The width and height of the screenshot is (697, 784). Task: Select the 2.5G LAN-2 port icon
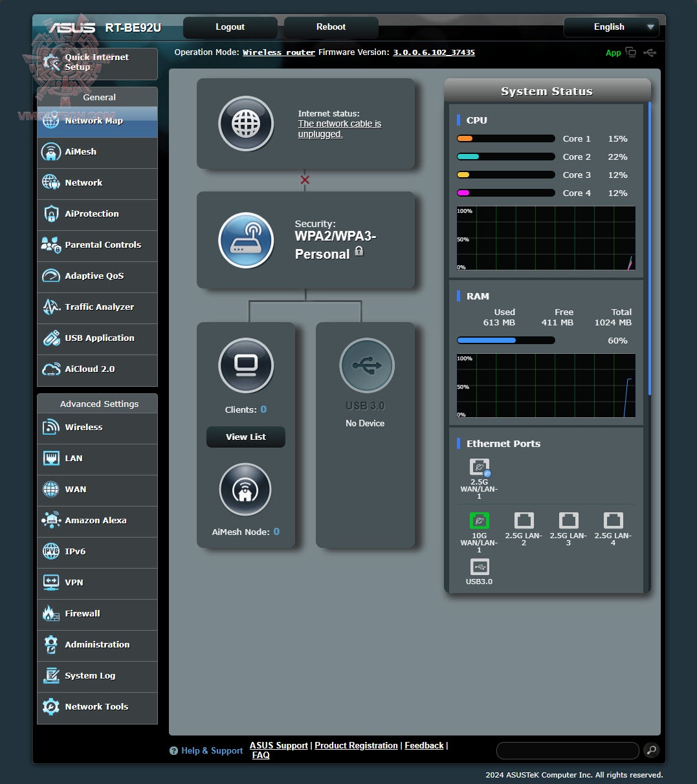tap(524, 521)
